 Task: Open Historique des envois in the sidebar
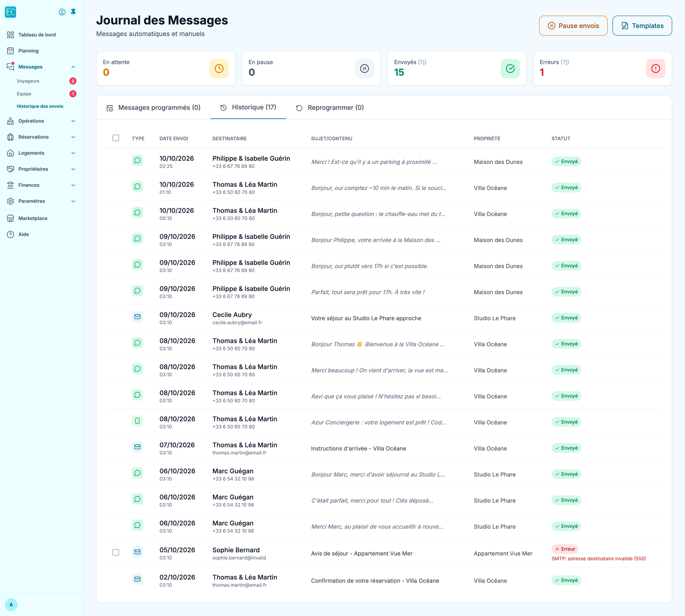pos(40,106)
